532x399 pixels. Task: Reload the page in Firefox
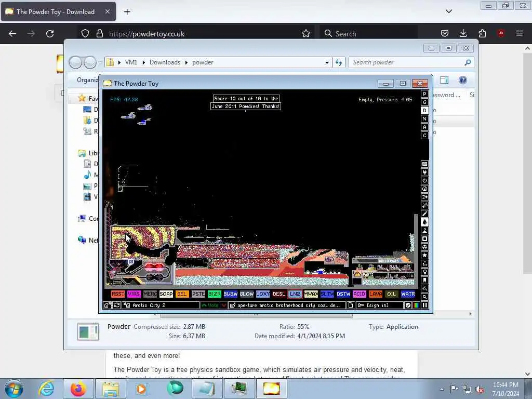click(50, 33)
